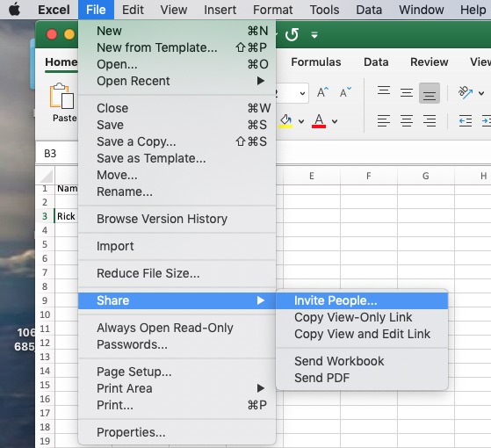The height and width of the screenshot is (448, 491).
Task: Open the font size dropdown
Action: click(x=302, y=93)
